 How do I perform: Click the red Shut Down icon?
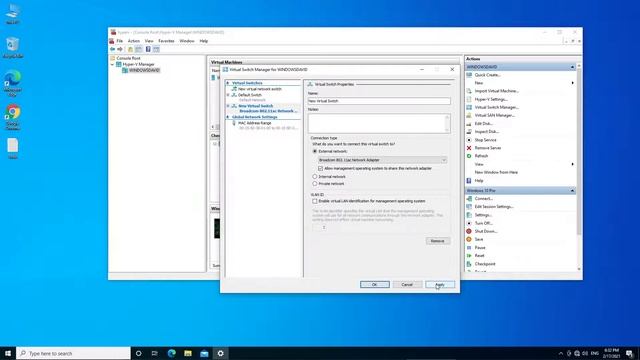point(469,231)
